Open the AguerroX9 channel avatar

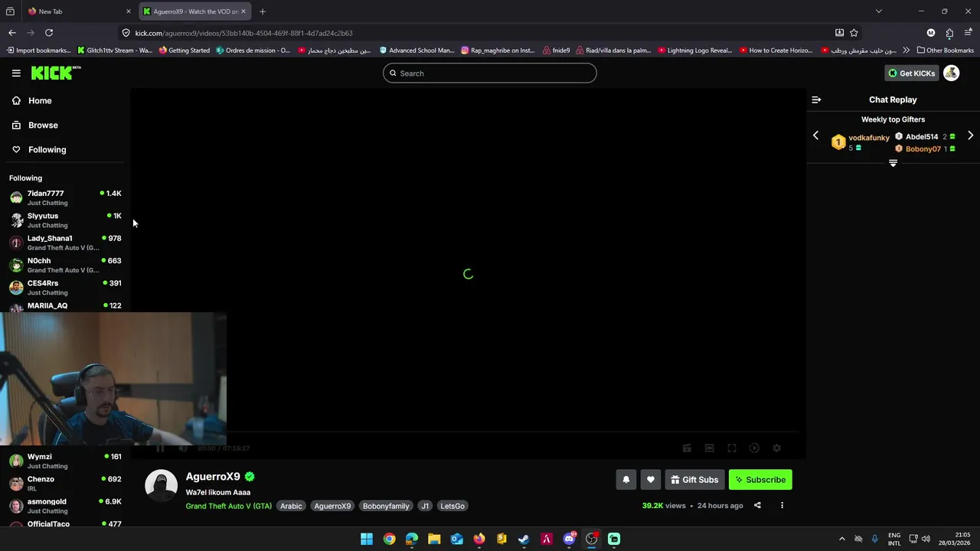click(x=162, y=486)
